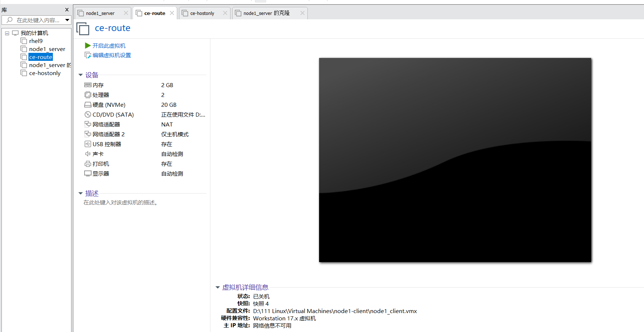Close the ce-route tab
The width and height of the screenshot is (644, 332).
[x=172, y=13]
